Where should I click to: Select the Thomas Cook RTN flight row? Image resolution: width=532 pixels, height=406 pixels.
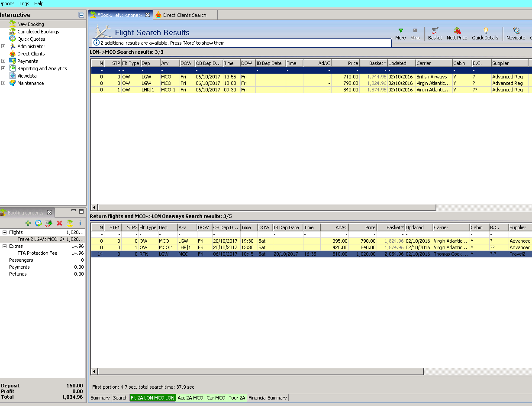tap(311, 254)
